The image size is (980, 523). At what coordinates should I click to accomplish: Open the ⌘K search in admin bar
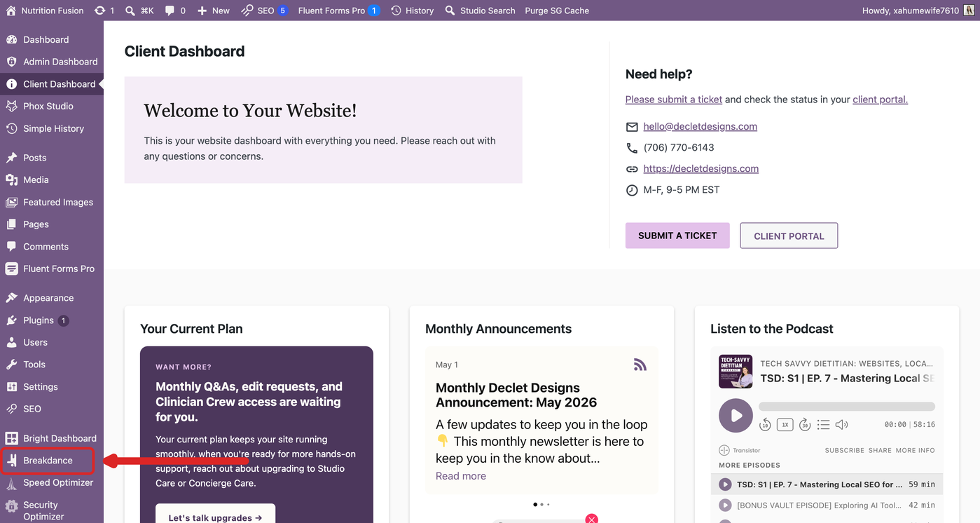click(139, 11)
